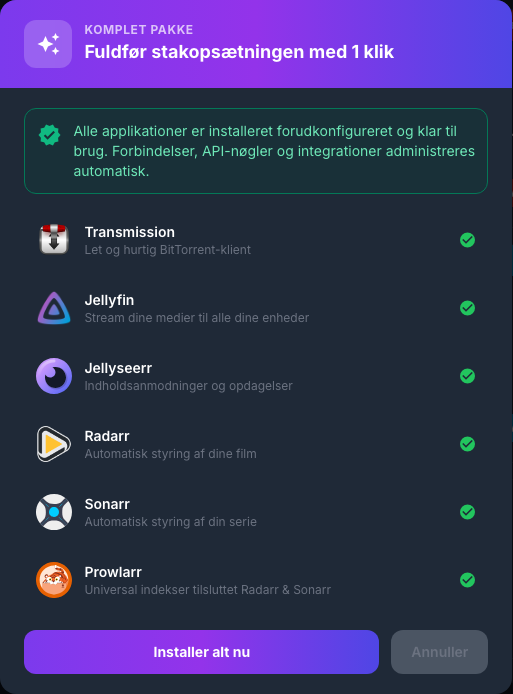Click the green verified badge in notice
The height and width of the screenshot is (694, 513).
coord(49,135)
